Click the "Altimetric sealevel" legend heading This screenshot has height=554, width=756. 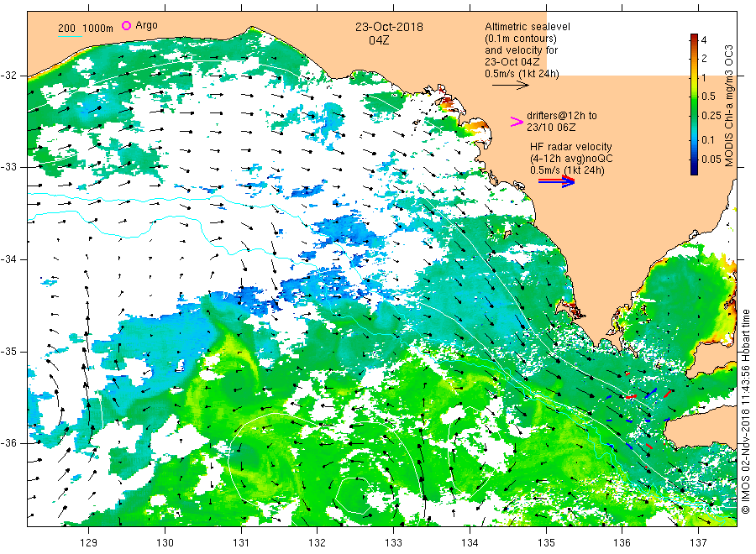tap(528, 27)
